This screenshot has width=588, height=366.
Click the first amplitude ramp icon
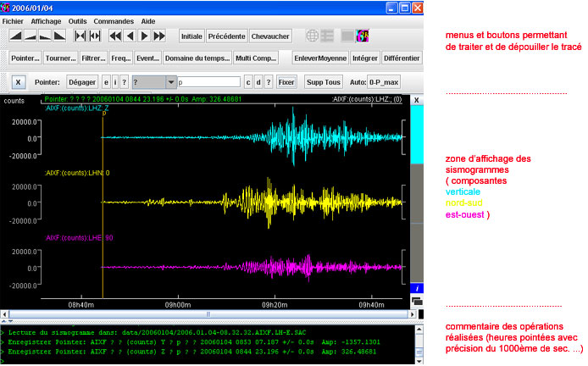15,36
